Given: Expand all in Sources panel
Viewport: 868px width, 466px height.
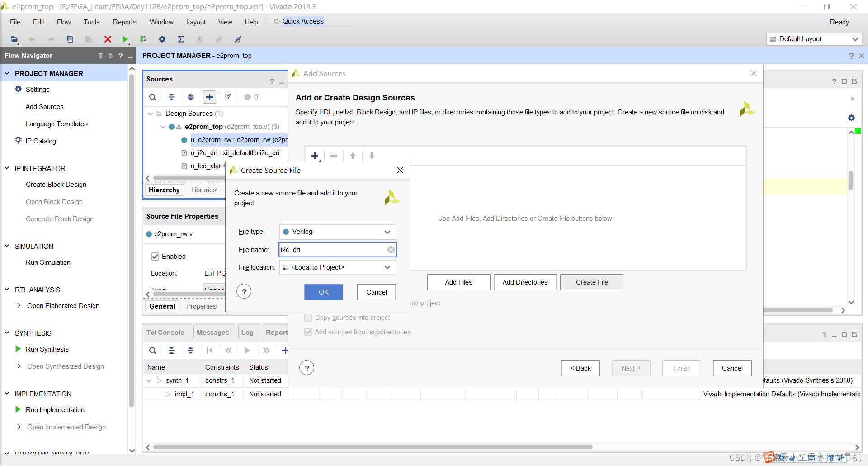Looking at the screenshot, I should coord(190,97).
